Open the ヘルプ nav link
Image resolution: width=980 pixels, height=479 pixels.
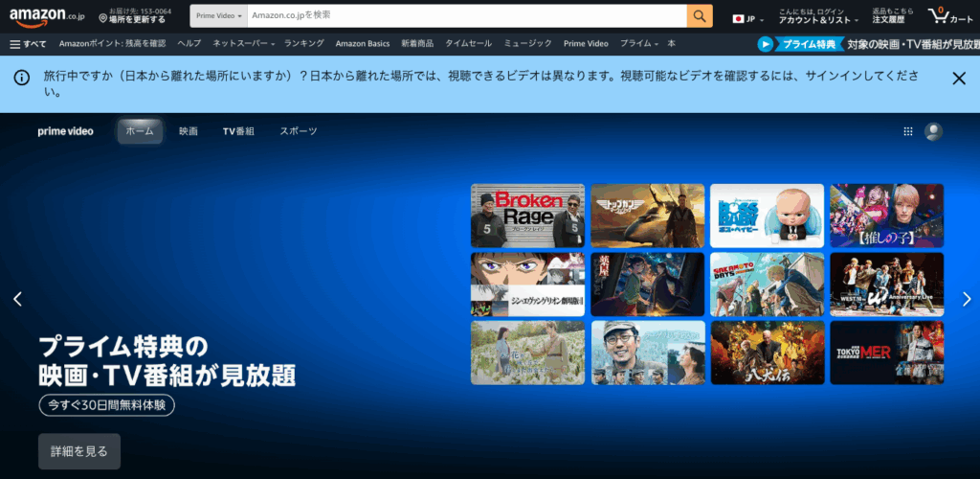189,44
